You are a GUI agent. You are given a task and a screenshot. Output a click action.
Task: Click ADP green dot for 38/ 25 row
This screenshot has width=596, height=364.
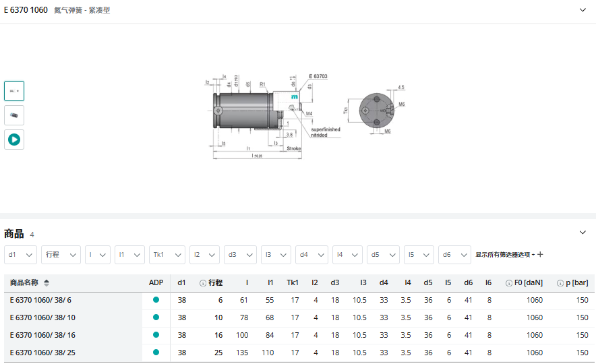(156, 353)
